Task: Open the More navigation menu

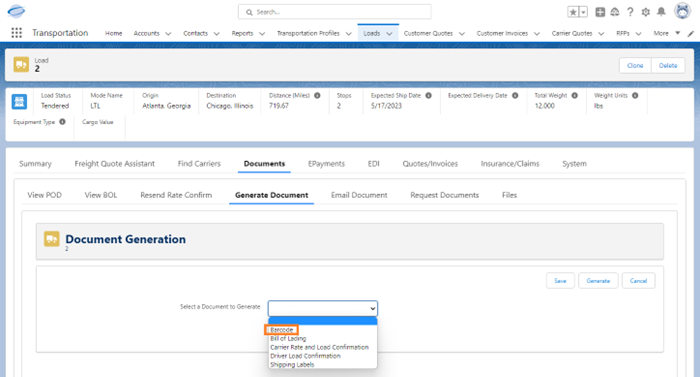Action: tap(667, 34)
